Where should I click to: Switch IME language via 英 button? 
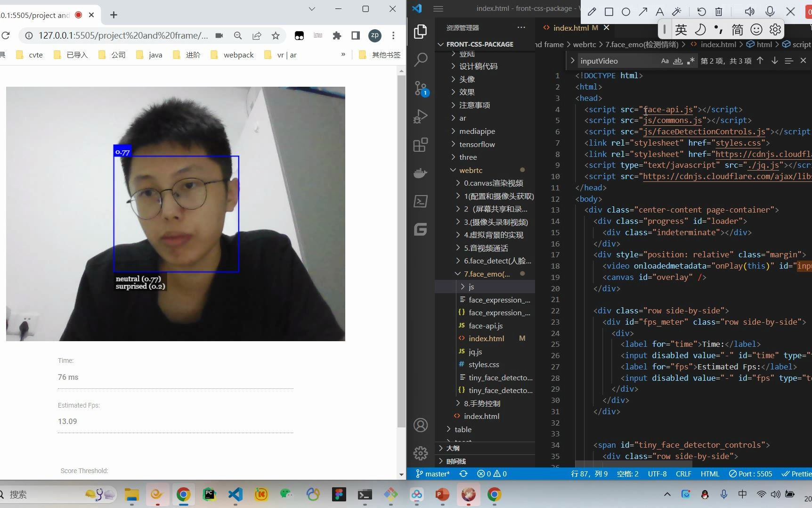click(x=681, y=30)
